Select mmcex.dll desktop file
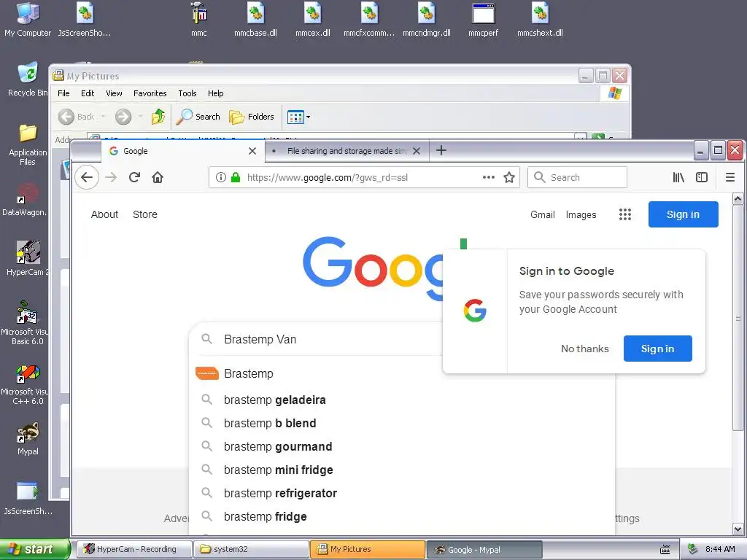Viewport: 747px width, 560px height. click(x=312, y=20)
